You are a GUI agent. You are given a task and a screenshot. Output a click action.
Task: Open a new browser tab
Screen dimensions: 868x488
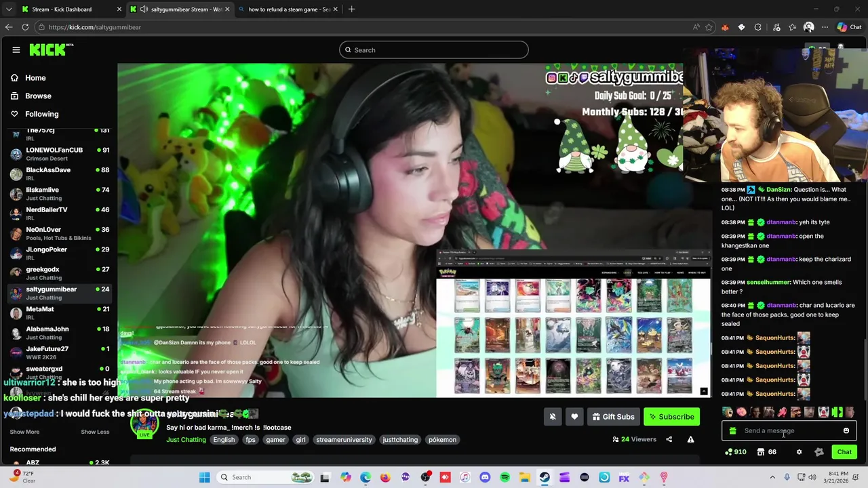coord(351,9)
